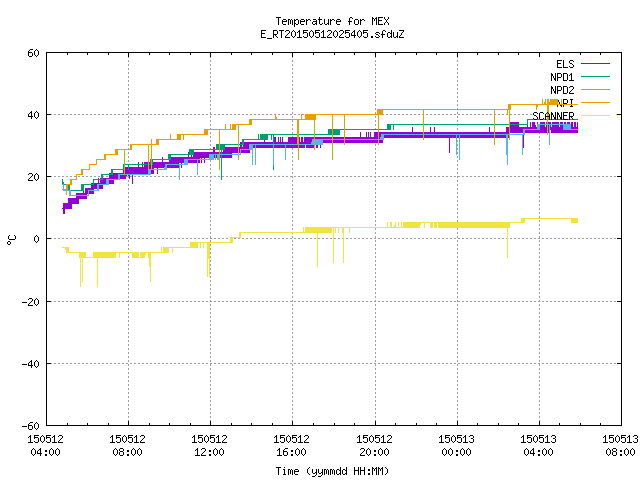
Task: Click the y-axis °C unit label
Action: [11, 240]
